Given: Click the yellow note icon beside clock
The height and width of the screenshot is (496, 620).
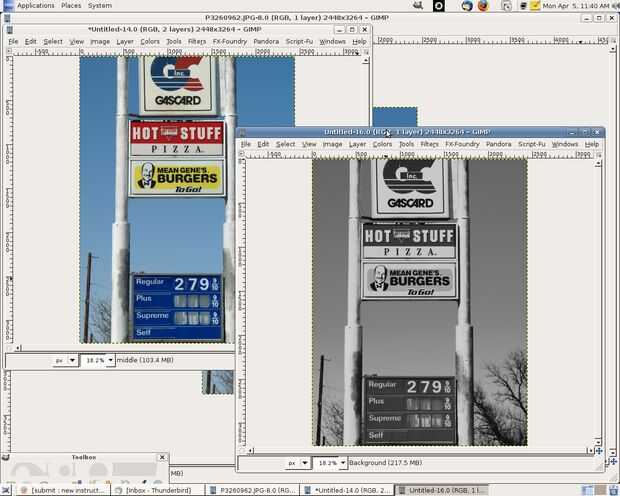Looking at the screenshot, I should (535, 6).
